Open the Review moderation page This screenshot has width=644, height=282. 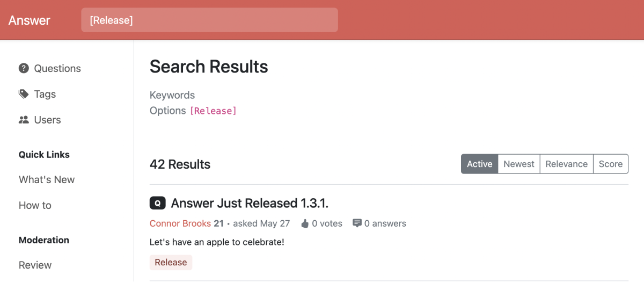pos(35,265)
